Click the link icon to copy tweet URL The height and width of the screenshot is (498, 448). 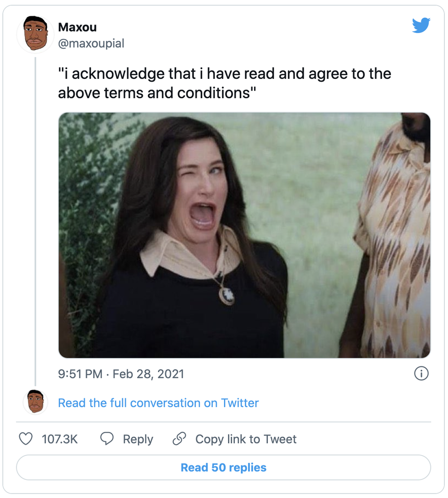point(180,438)
